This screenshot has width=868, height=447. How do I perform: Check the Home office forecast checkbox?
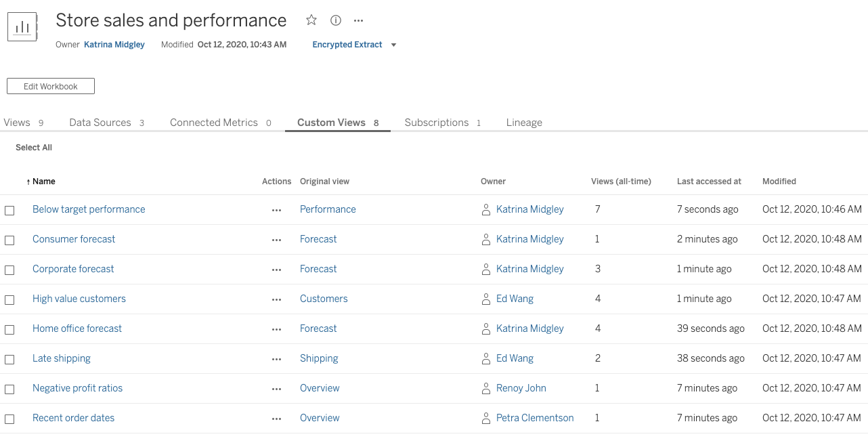[x=9, y=329]
